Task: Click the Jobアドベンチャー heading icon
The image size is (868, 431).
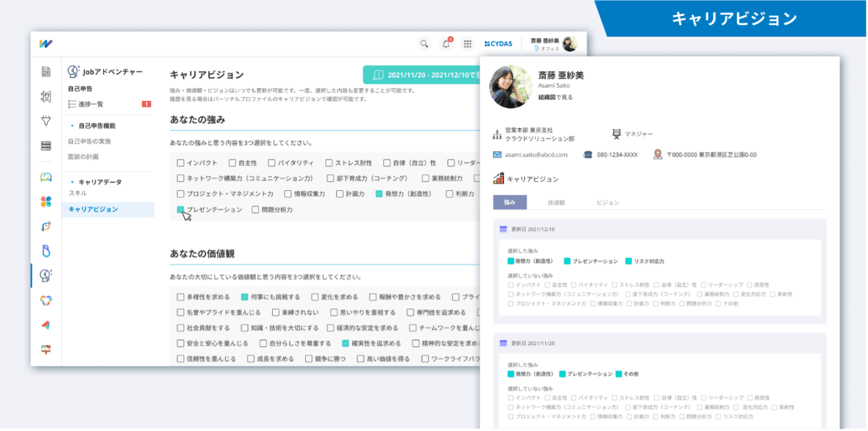Action: pyautogui.click(x=74, y=71)
